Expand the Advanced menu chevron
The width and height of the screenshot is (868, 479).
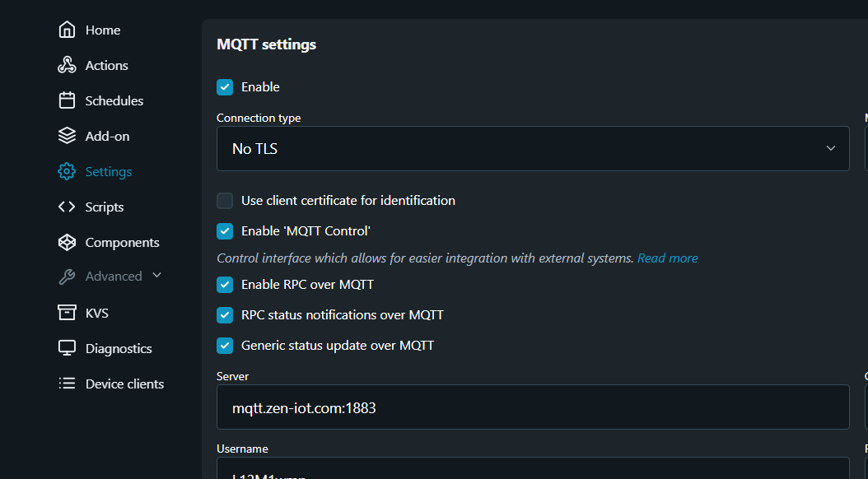pos(156,275)
